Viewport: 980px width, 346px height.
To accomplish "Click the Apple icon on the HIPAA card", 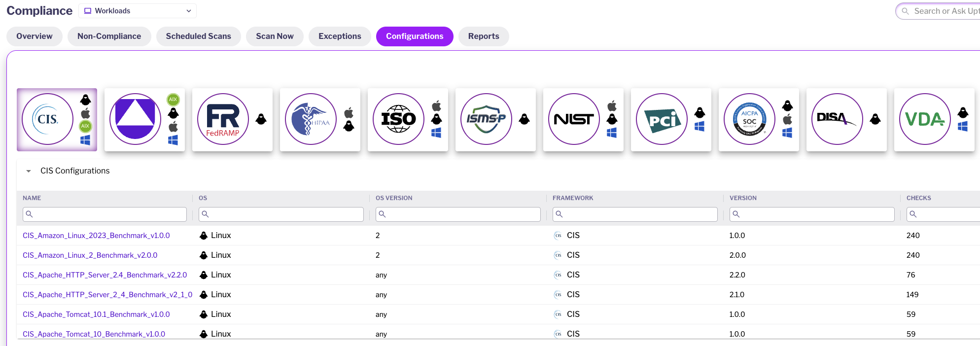I will point(349,113).
